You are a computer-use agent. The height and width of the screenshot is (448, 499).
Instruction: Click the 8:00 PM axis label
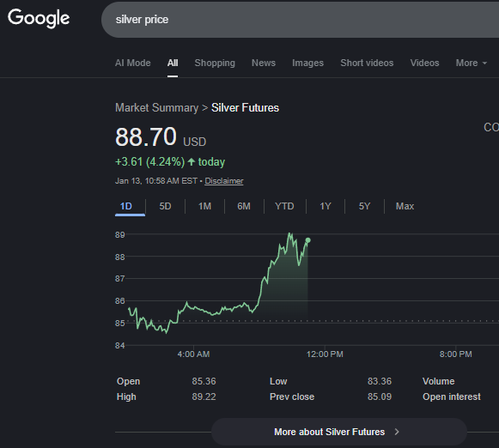coord(456,354)
